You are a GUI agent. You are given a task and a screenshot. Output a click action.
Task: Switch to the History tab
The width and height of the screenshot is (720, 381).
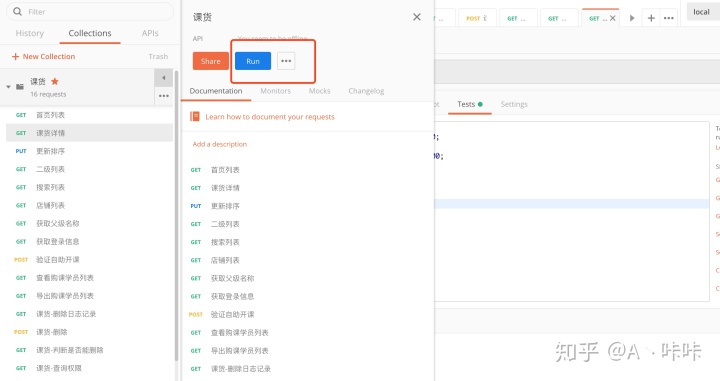[30, 33]
